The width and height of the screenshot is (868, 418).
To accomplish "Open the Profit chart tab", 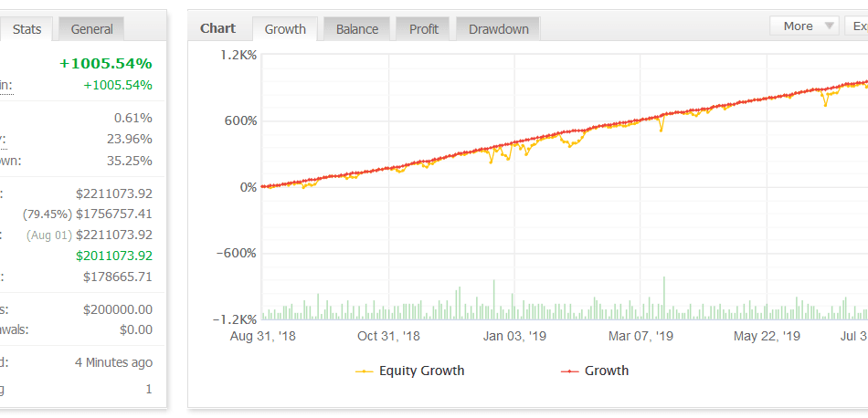I will (x=423, y=29).
